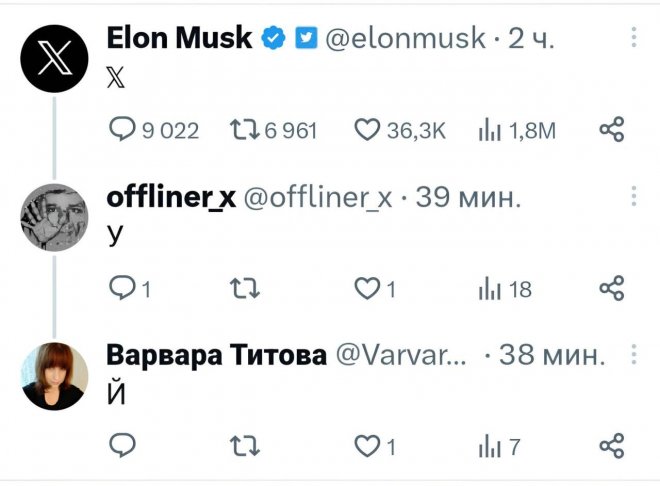Image resolution: width=660 pixels, height=486 pixels.
Task: Open more options for offliner_x's comment
Action: 633,196
